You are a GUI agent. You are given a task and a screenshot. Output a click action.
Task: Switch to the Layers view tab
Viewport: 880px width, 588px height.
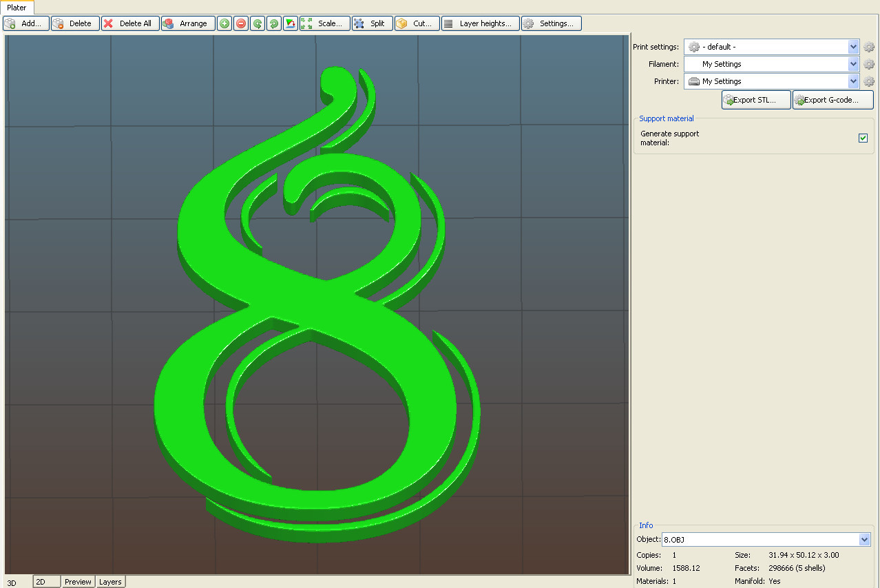click(110, 582)
